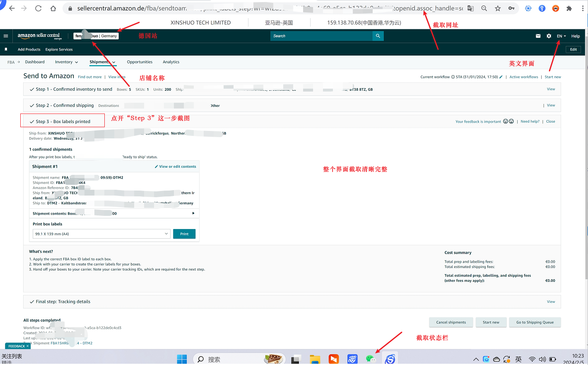The height and width of the screenshot is (365, 588).
Task: Click Cancel shipments button
Action: click(x=451, y=322)
